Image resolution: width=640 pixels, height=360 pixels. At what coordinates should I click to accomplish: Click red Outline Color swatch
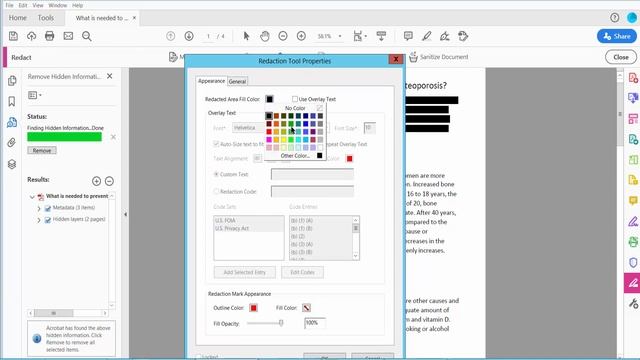click(x=253, y=308)
